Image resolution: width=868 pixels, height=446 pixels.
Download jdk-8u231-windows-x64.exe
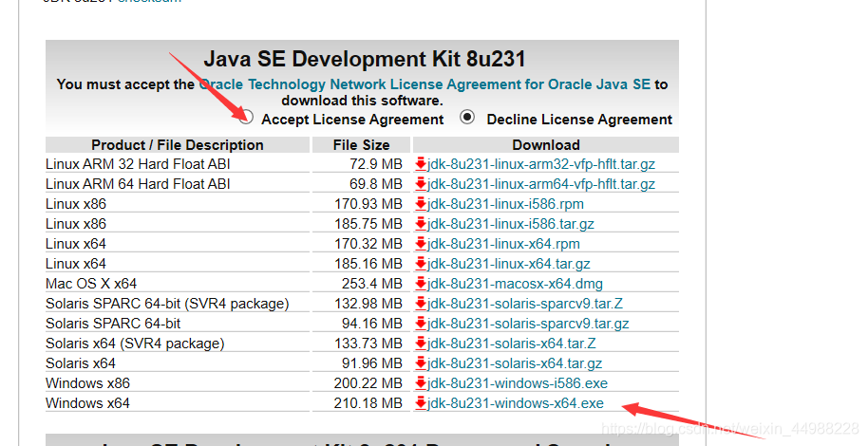click(516, 403)
